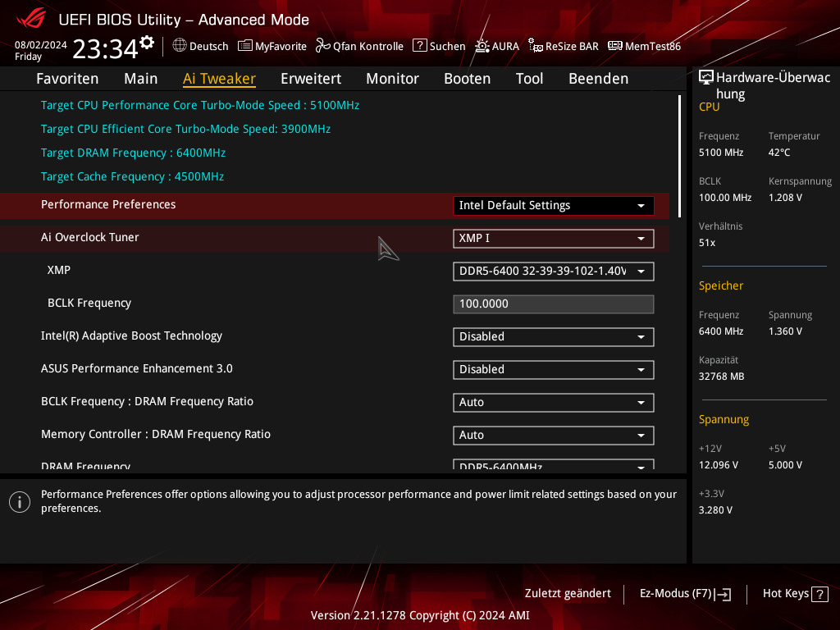The height and width of the screenshot is (630, 840).
Task: Click the Speicher Spannung 1.360 V value
Action: pos(785,331)
